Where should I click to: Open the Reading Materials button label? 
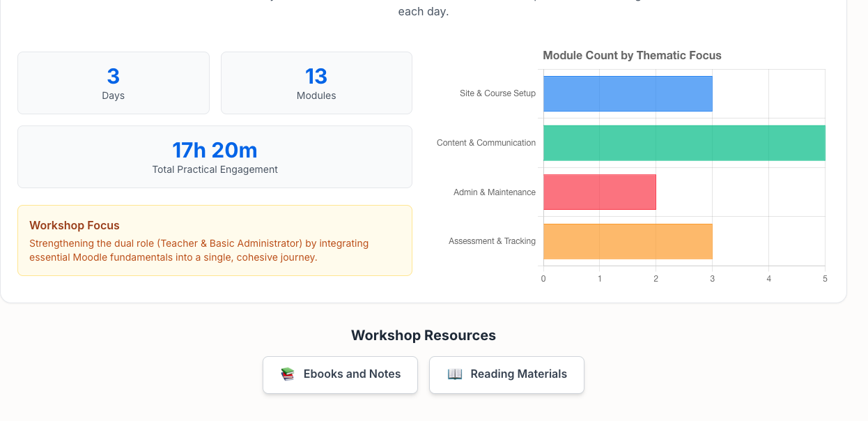pos(518,374)
